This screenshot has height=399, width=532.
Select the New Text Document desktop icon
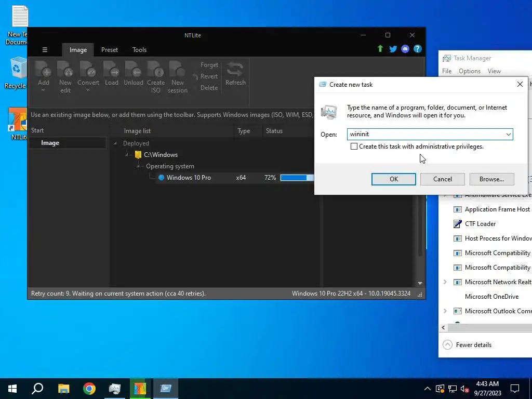pyautogui.click(x=16, y=25)
